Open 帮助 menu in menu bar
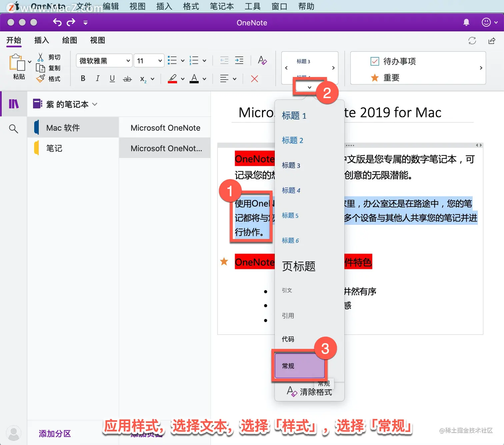504x445 pixels. tap(306, 6)
